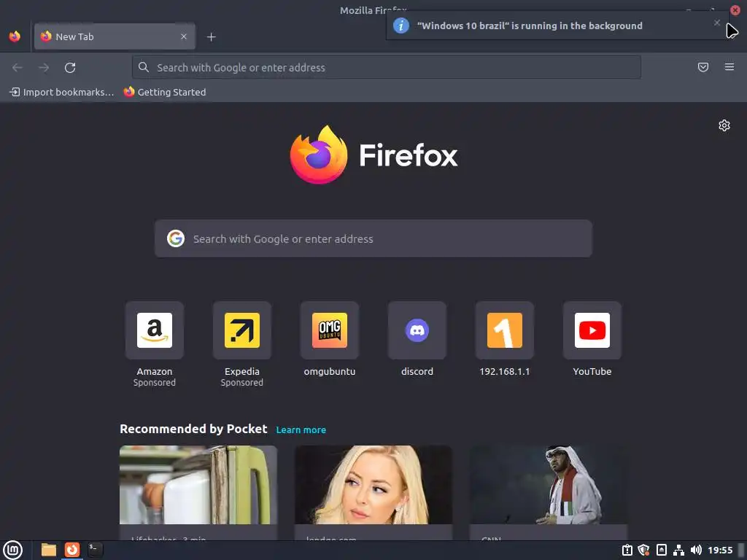
Task: Click the magnifier icon in address bar
Action: (144, 67)
